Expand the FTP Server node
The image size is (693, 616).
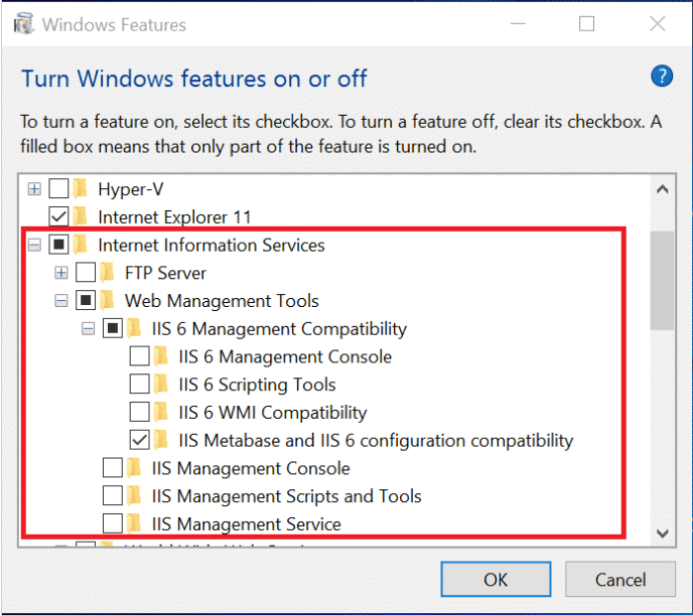[x=61, y=272]
